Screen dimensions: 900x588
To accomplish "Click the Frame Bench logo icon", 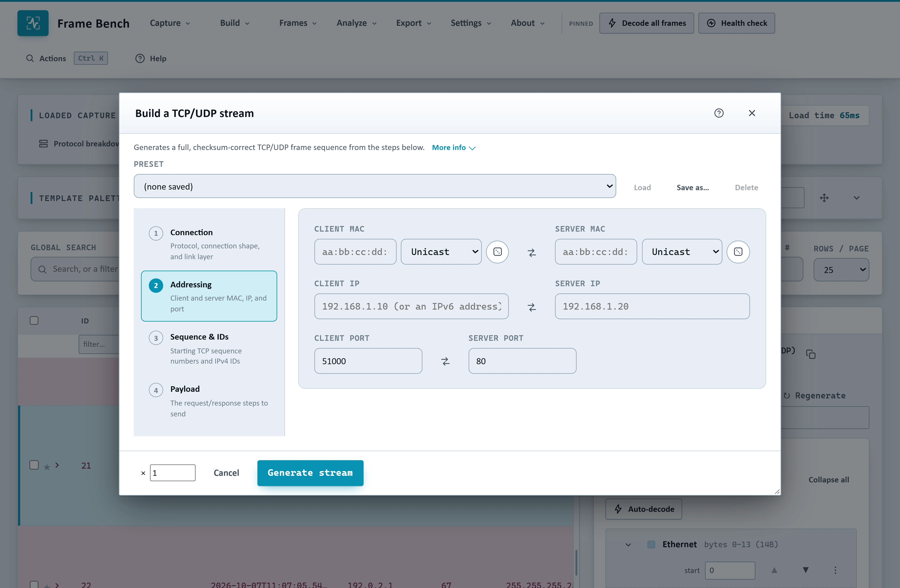I will click(33, 23).
